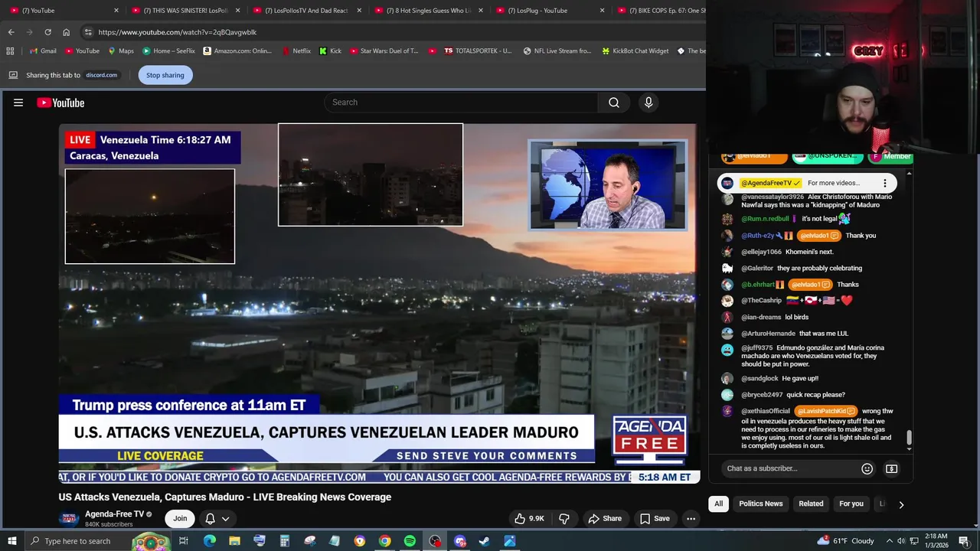This screenshot has height=551, width=980.
Task: Show more filter chips with right arrow
Action: point(900,504)
